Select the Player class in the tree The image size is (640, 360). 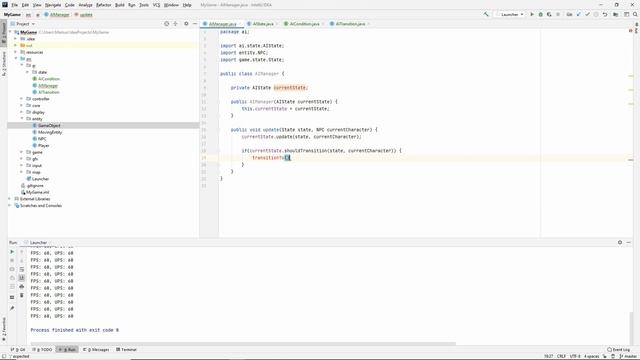(x=43, y=145)
